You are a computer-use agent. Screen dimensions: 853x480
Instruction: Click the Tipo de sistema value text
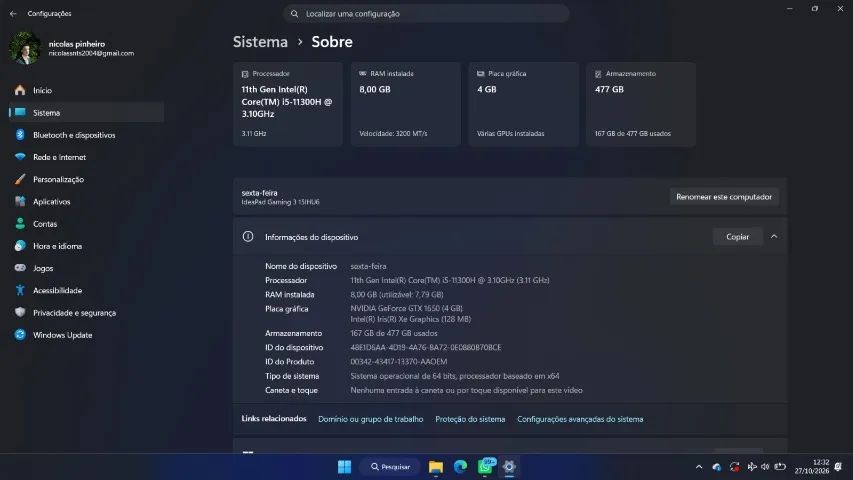(x=455, y=376)
